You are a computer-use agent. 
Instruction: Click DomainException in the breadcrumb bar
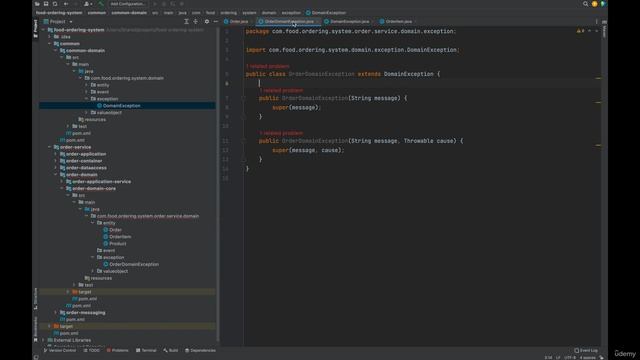326,13
